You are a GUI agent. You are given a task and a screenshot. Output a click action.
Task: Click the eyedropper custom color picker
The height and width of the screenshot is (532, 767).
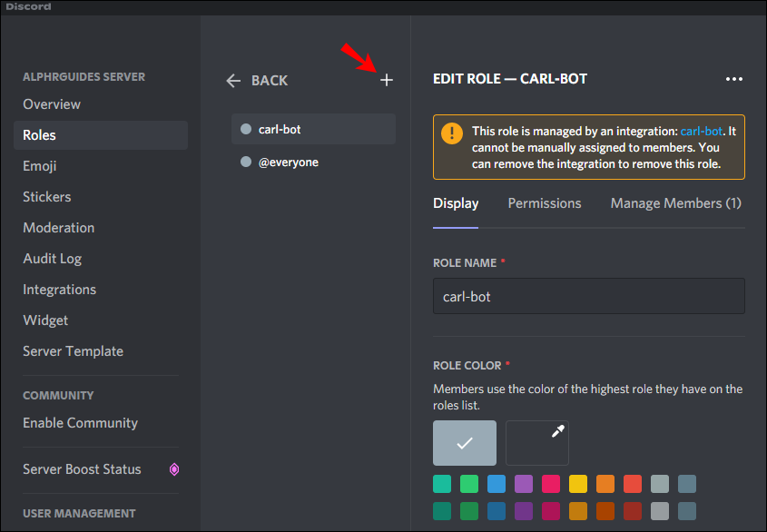[x=537, y=443]
